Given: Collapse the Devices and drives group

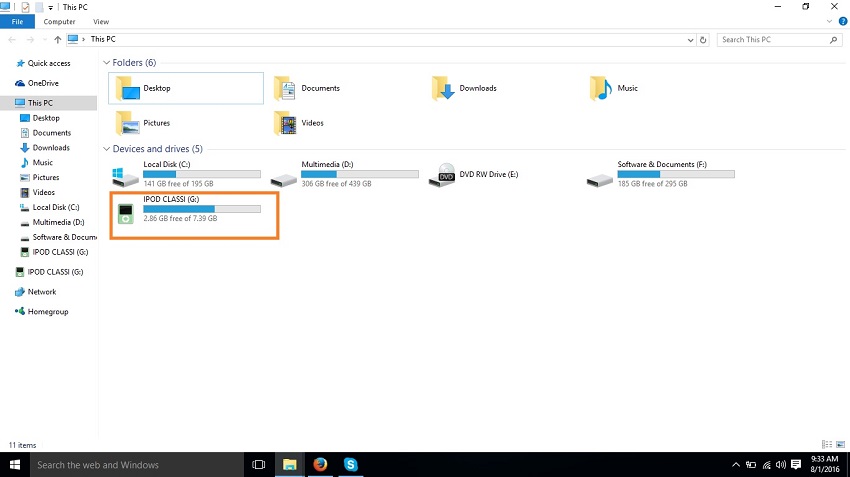Looking at the screenshot, I should pos(108,149).
